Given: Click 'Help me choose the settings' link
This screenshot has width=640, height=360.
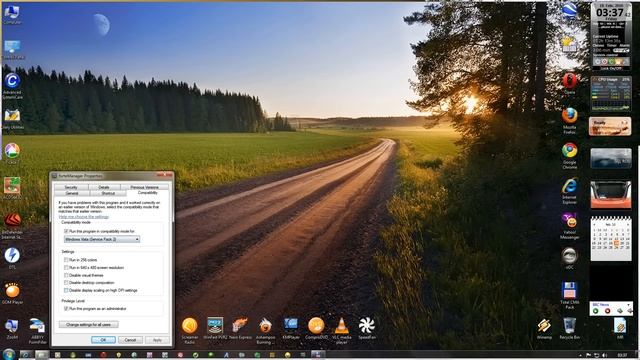Looking at the screenshot, I should click(x=84, y=217).
